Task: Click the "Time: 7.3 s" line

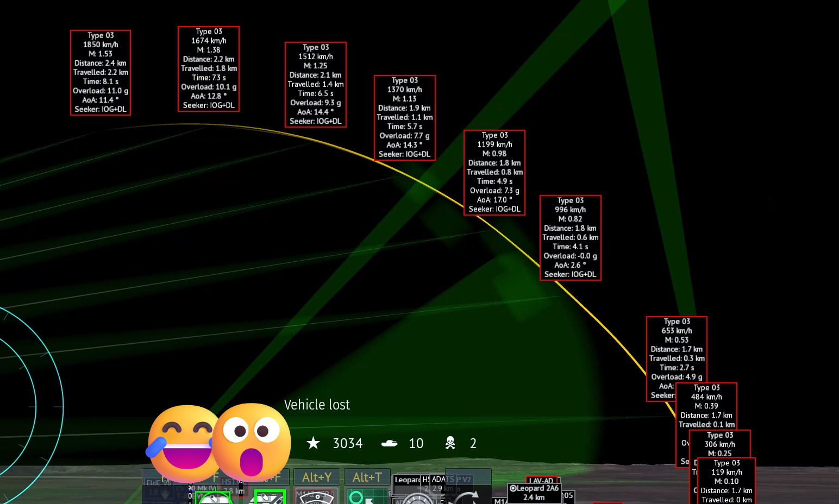Action: coord(209,78)
